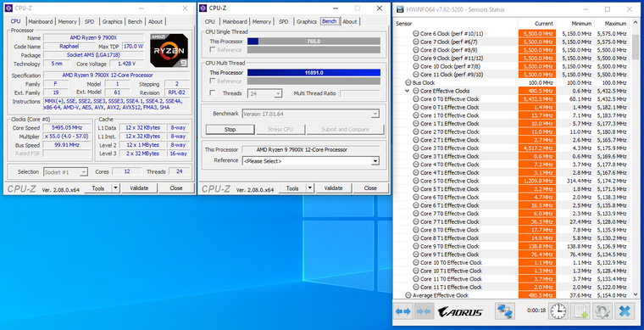
Task: Click the sensor icon beside Average Effective Clock
Action: click(x=408, y=295)
